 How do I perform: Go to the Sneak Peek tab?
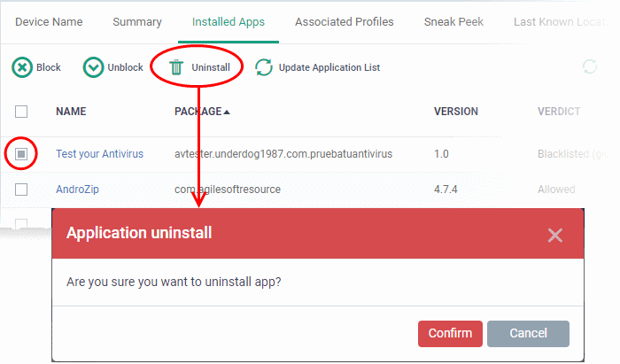click(453, 22)
